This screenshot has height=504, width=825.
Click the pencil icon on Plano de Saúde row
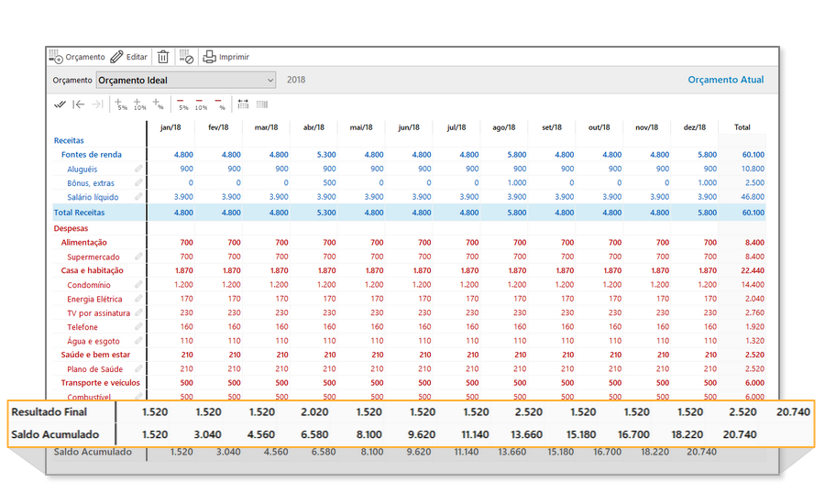point(138,368)
